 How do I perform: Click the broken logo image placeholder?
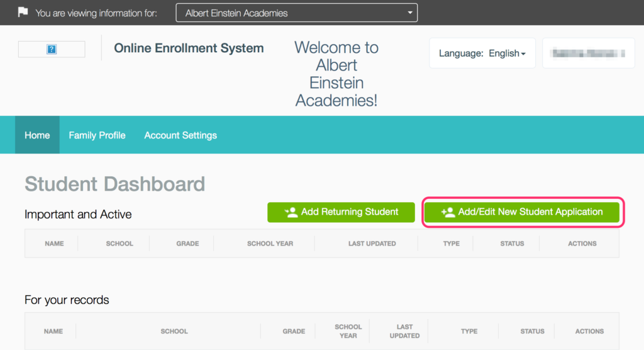[52, 49]
